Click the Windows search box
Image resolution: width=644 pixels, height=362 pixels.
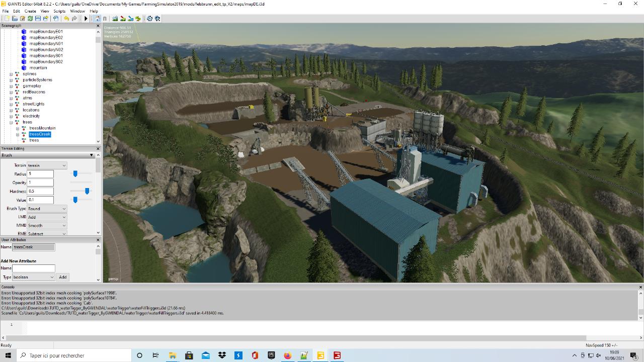[73, 355]
